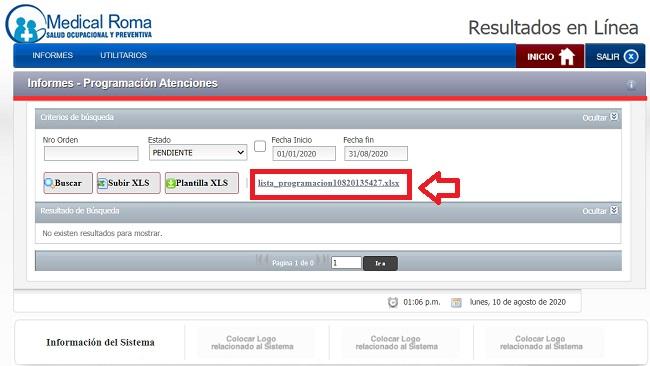Viewport: 650px width, 366px height.
Task: Click the clock icon near 01:06 p.m.
Action: [x=393, y=302]
